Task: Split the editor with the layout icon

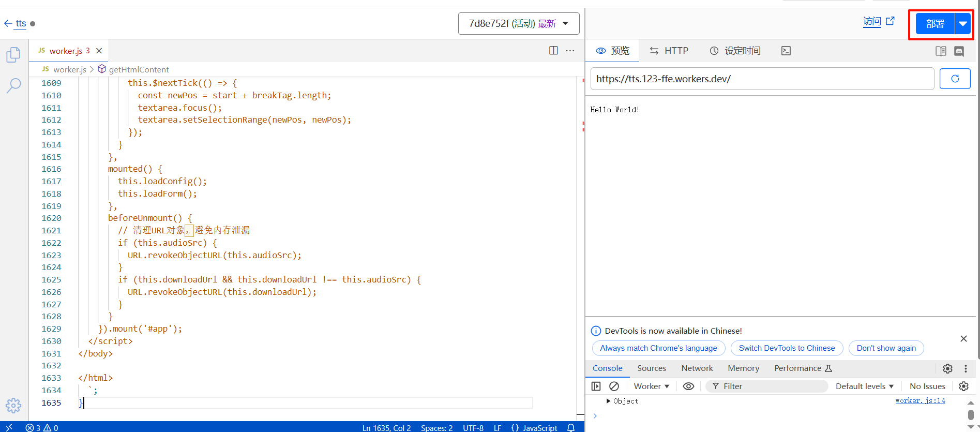Action: tap(553, 51)
